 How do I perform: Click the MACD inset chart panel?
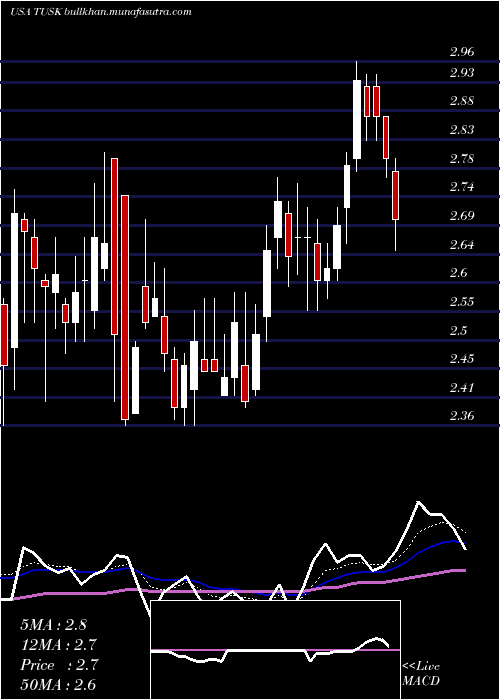pyautogui.click(x=275, y=650)
